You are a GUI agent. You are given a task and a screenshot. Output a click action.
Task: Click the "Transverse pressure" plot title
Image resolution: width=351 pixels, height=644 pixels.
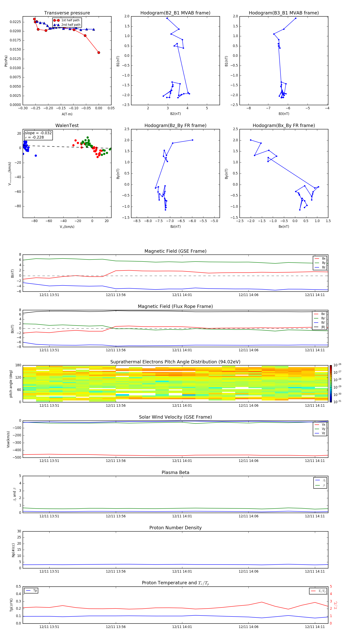67,13
